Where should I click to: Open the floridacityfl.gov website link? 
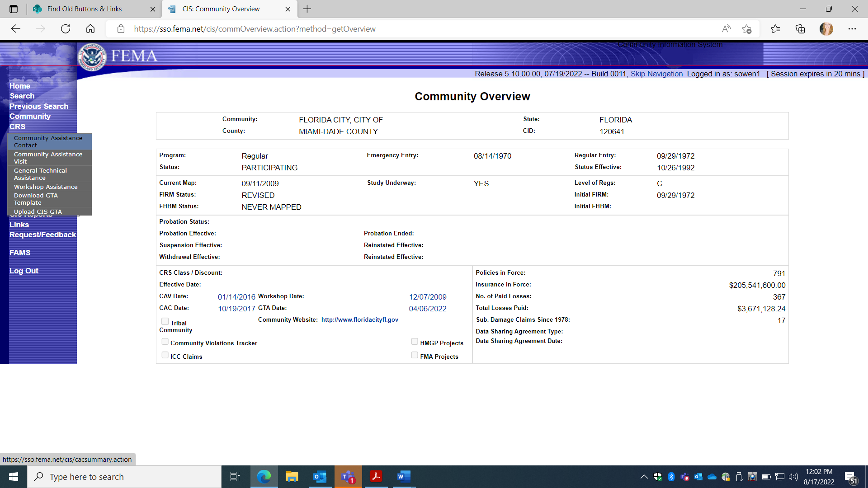(359, 320)
